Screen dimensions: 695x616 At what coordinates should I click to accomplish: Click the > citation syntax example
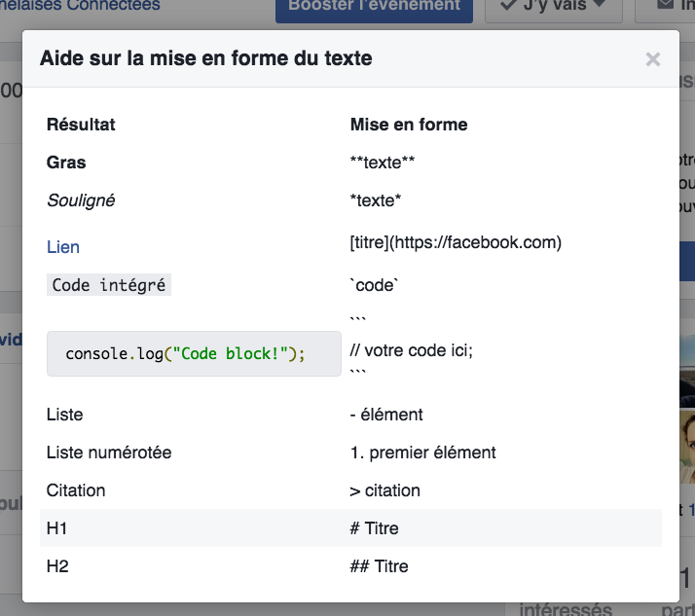[x=384, y=490]
